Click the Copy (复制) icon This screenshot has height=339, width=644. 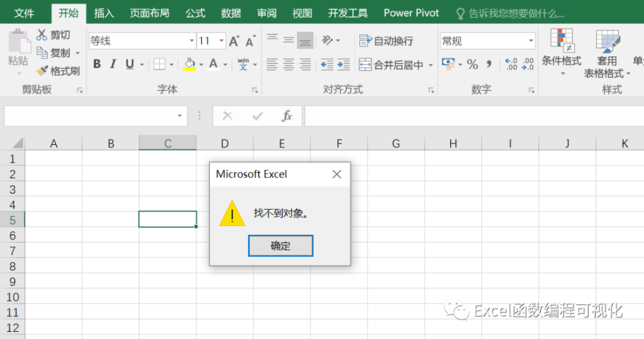coord(42,53)
